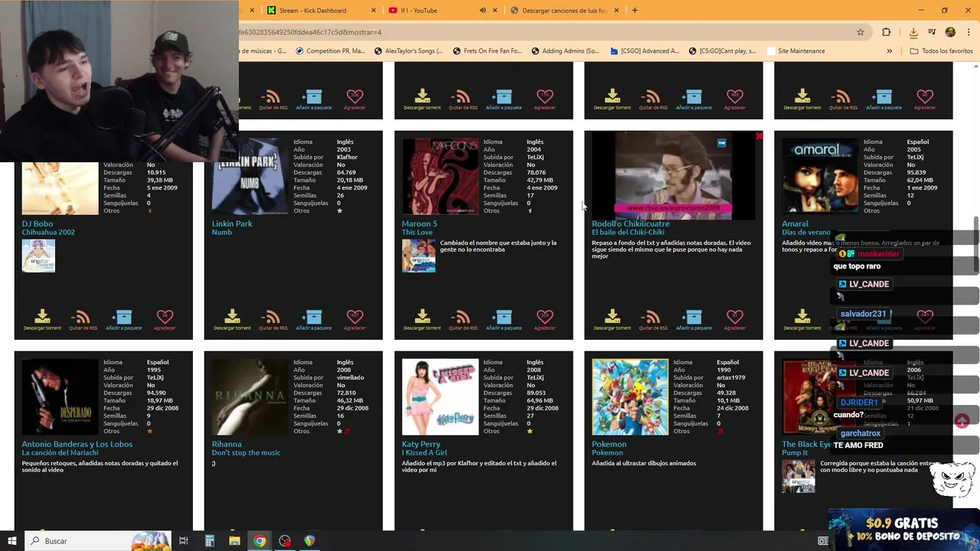Add El baile del Chiki-Chiki to package
This screenshot has height=551, width=980.
[693, 320]
